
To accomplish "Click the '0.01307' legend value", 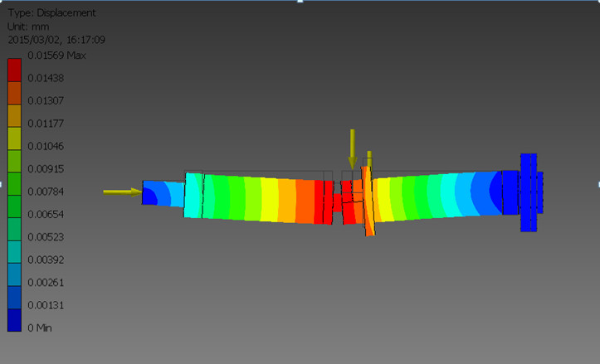I will (x=46, y=101).
